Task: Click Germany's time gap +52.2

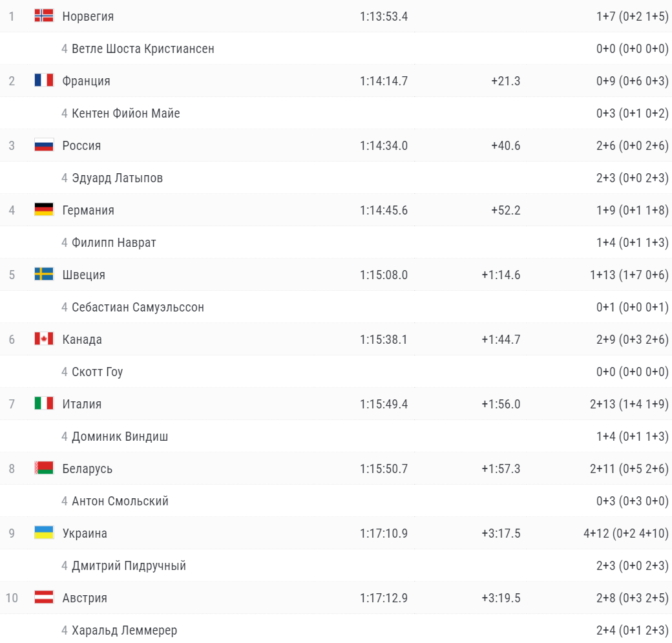Action: tap(505, 211)
